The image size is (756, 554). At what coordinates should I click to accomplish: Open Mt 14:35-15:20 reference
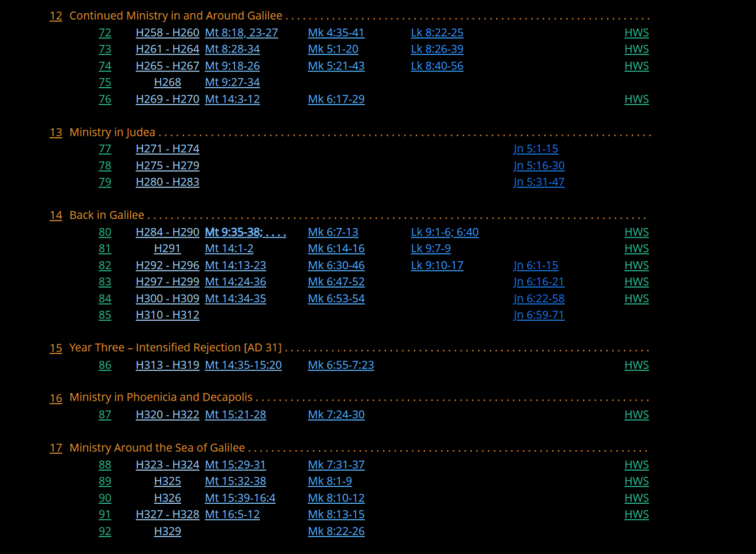pos(243,365)
